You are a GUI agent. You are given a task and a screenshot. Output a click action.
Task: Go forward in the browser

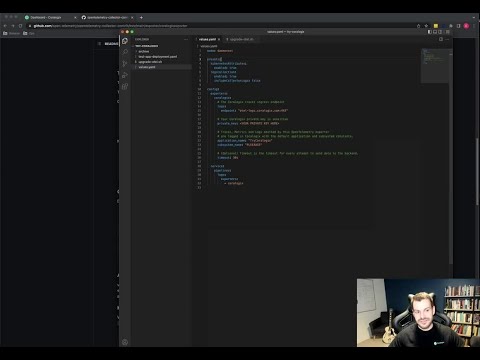point(13,26)
